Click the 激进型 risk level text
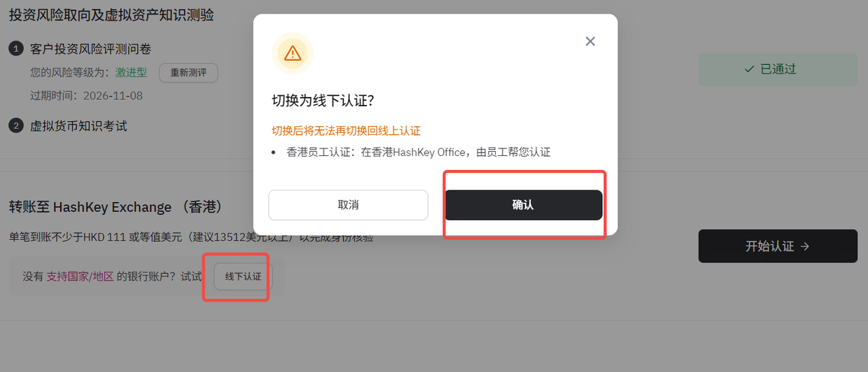Screen dimensions: 868x372 tap(131, 73)
